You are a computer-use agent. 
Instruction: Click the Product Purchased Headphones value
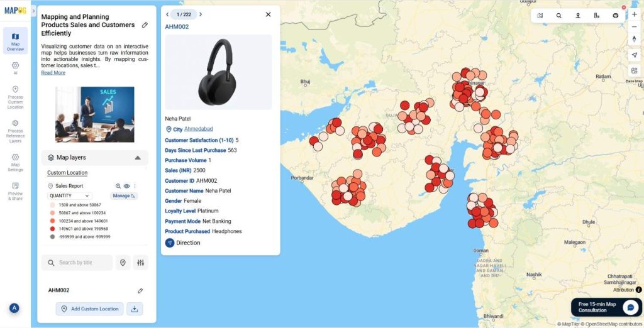click(x=226, y=231)
